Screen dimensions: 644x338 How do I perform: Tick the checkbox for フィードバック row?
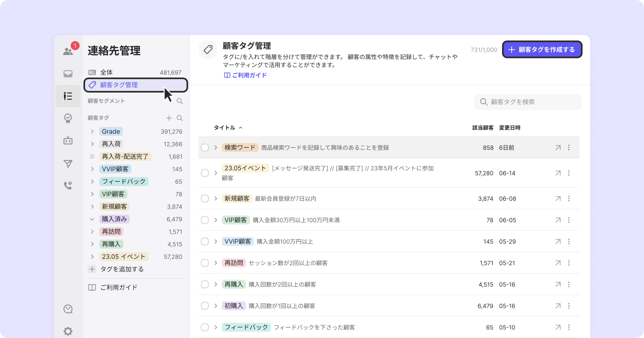coord(205,327)
